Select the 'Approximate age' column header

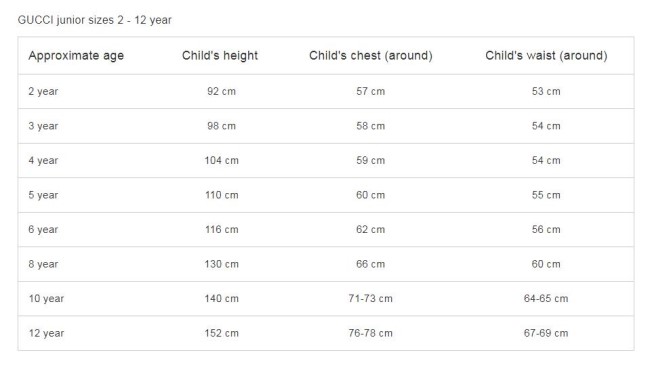tap(76, 56)
